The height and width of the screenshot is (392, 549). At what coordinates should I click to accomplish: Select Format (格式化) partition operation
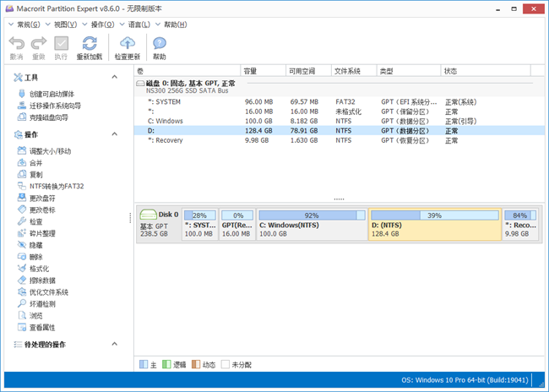click(x=34, y=269)
